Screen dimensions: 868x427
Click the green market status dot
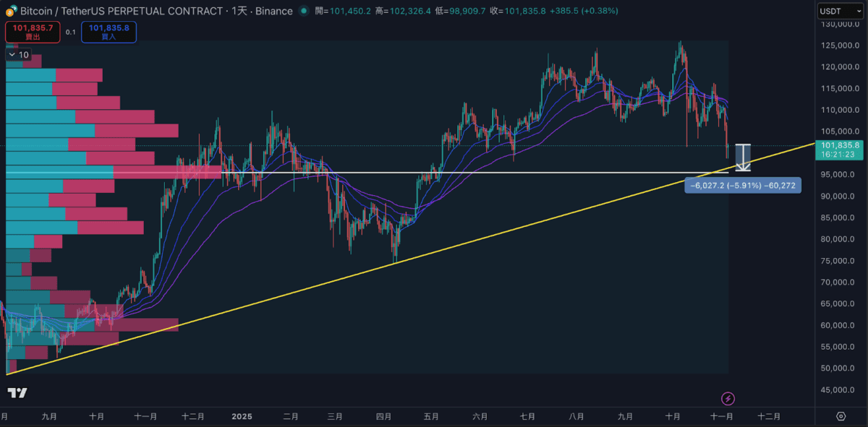click(303, 11)
